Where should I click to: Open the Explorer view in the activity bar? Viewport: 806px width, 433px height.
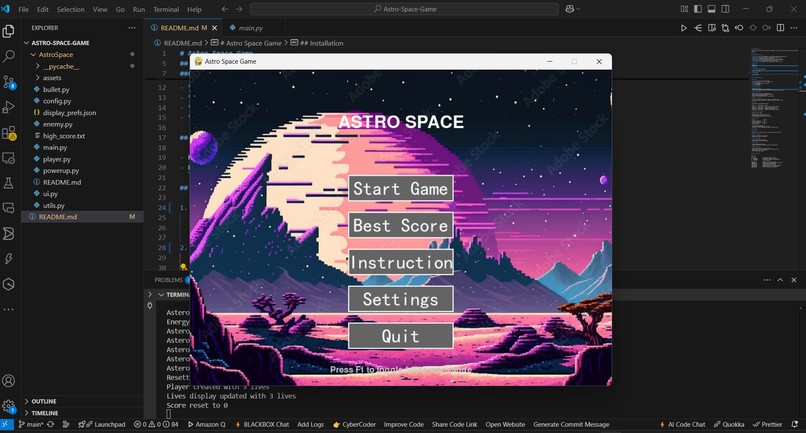coord(8,31)
